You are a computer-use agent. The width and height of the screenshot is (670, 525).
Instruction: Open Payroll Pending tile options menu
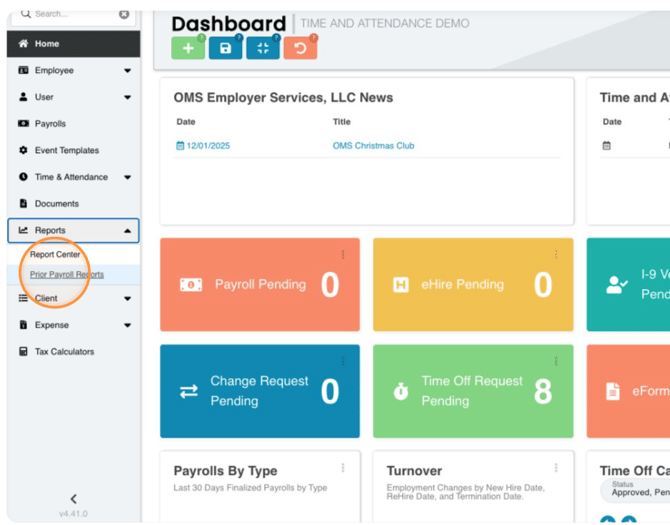pyautogui.click(x=343, y=254)
